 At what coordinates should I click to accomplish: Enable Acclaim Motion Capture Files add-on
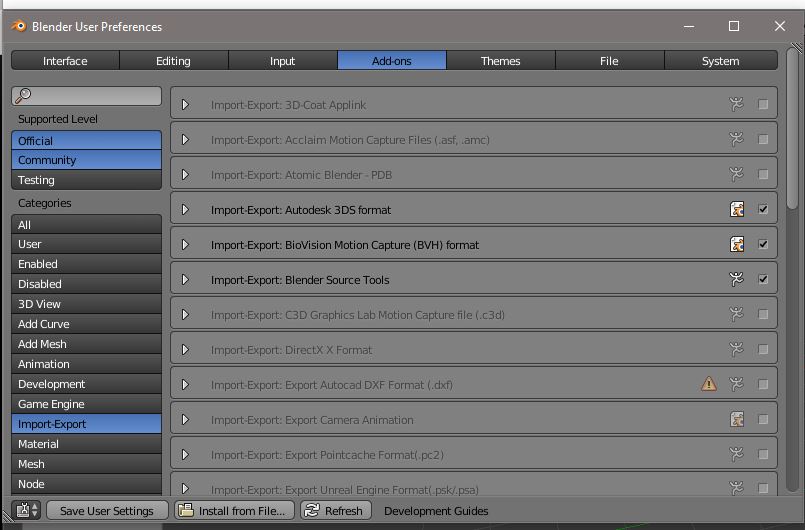tap(763, 139)
